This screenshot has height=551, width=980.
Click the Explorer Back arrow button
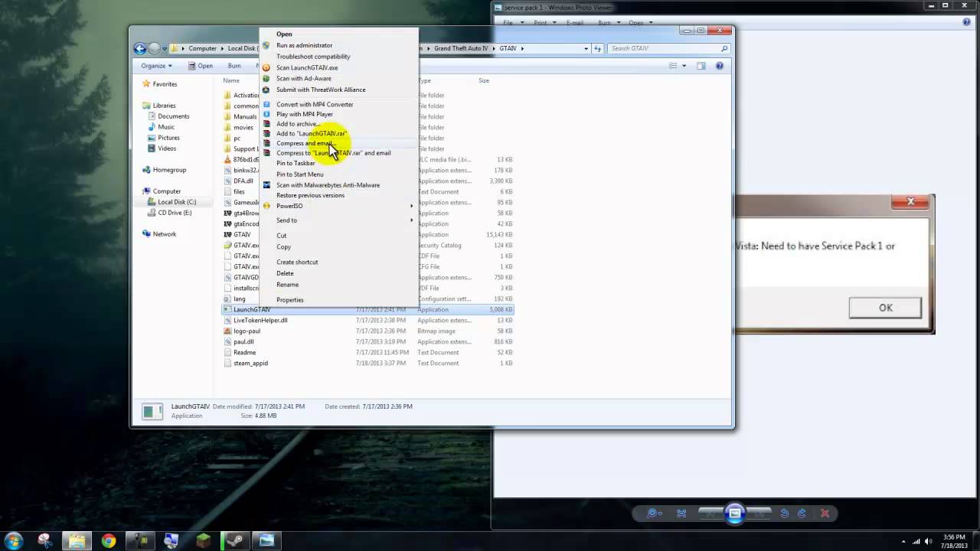click(x=139, y=48)
